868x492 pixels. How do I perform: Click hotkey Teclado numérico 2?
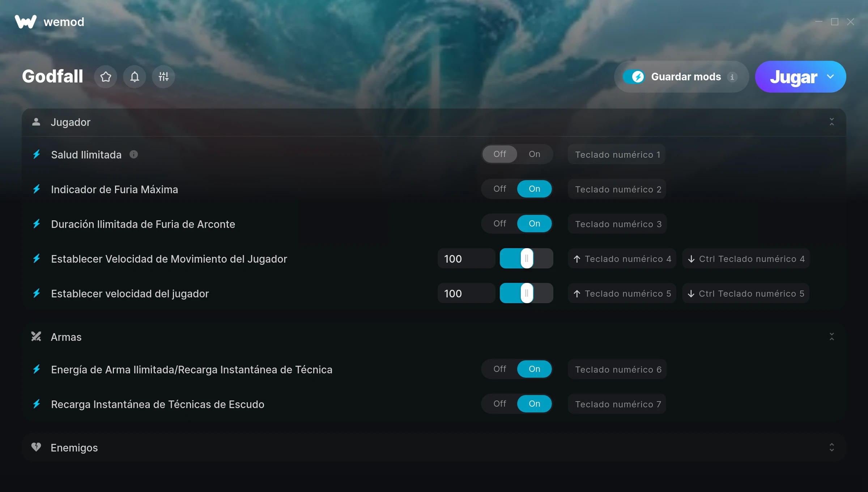617,189
